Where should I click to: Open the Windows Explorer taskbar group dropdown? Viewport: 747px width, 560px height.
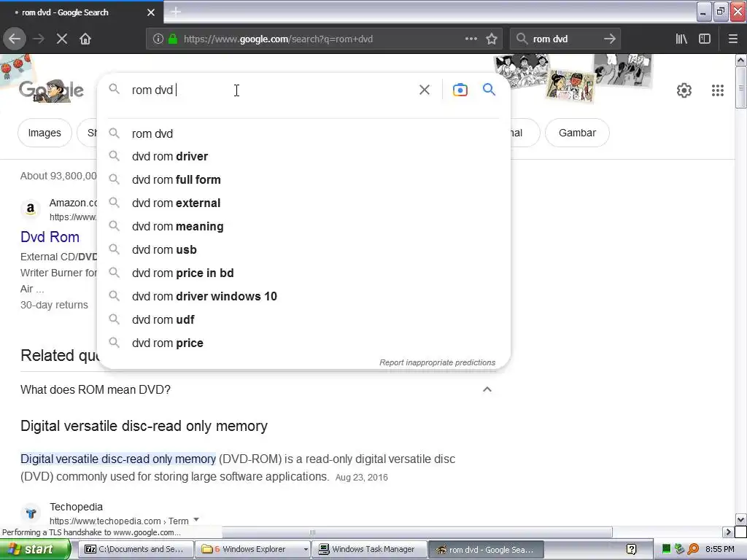pyautogui.click(x=306, y=550)
